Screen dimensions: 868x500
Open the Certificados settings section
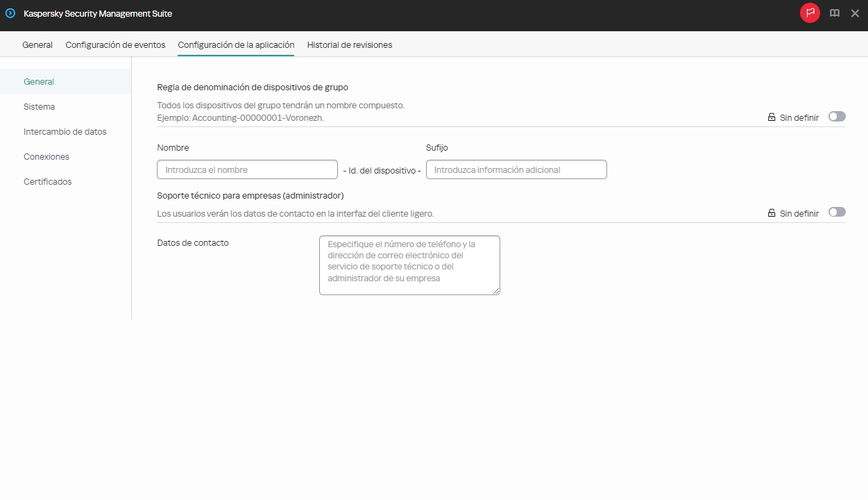click(x=47, y=181)
